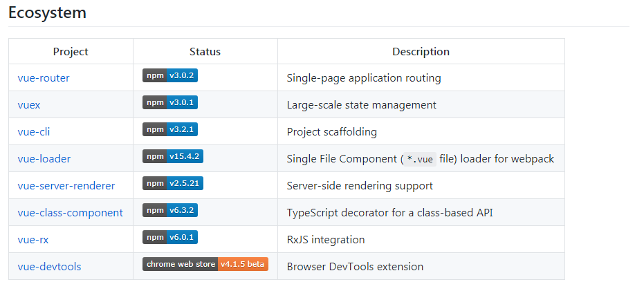Open the vue-devtools project link

pyautogui.click(x=49, y=266)
